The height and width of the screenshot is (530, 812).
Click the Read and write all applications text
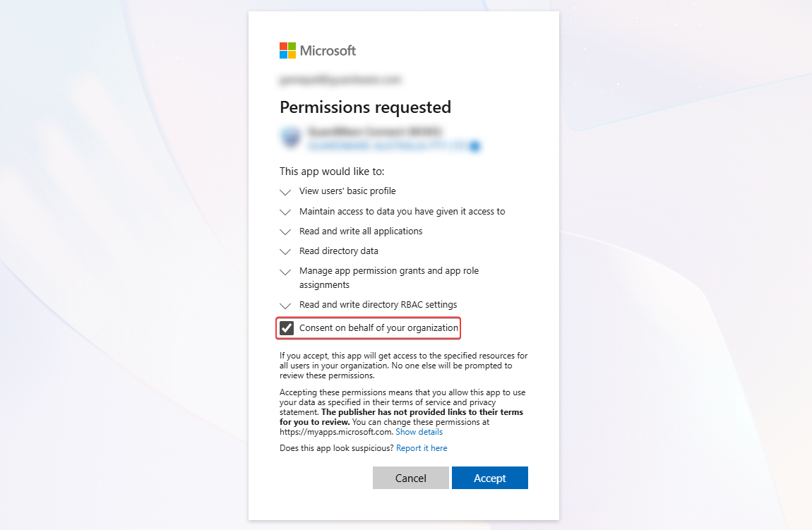(x=361, y=231)
